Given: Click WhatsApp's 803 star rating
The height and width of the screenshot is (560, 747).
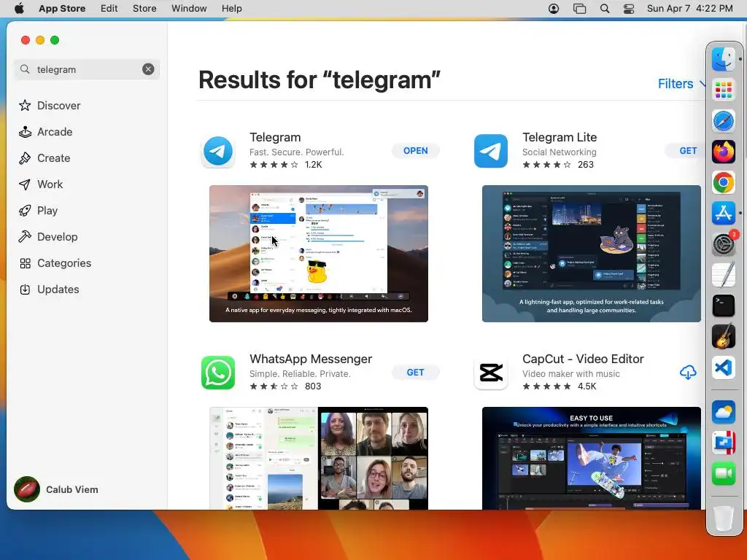Looking at the screenshot, I should point(285,386).
